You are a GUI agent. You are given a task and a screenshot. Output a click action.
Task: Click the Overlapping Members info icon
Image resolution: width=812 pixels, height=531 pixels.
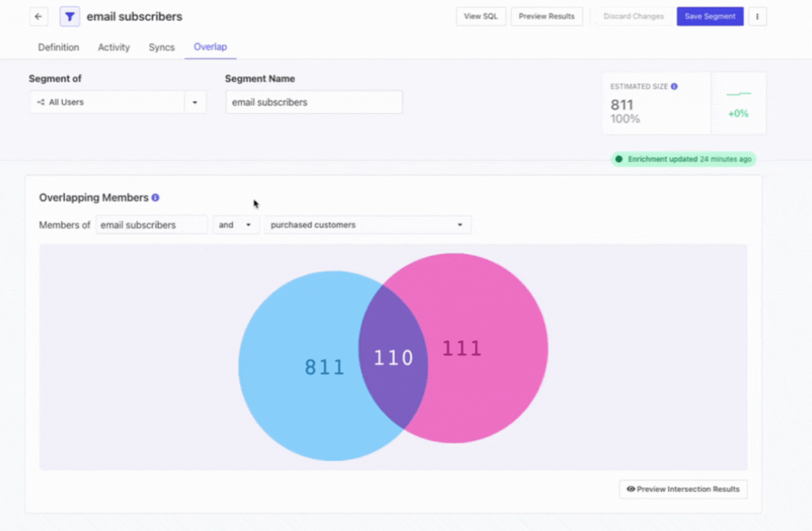(156, 198)
